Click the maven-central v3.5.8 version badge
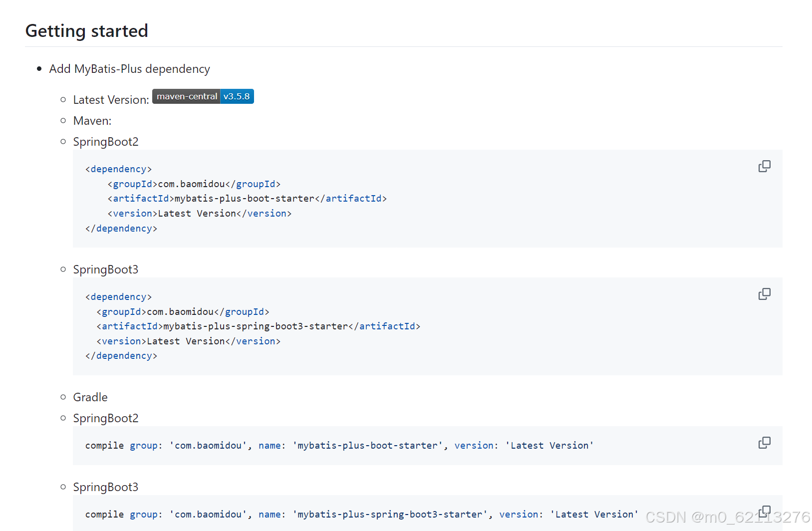Image resolution: width=812 pixels, height=531 pixels. (x=203, y=96)
